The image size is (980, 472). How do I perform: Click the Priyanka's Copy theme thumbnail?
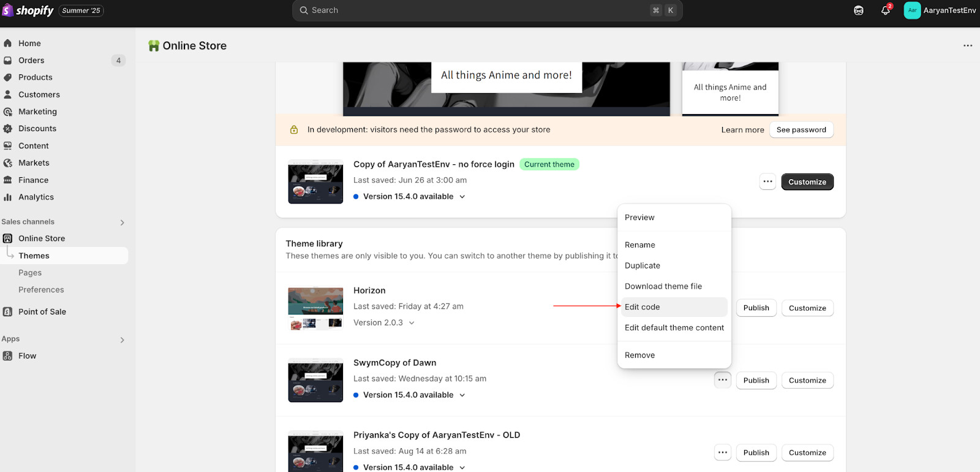[x=315, y=451]
